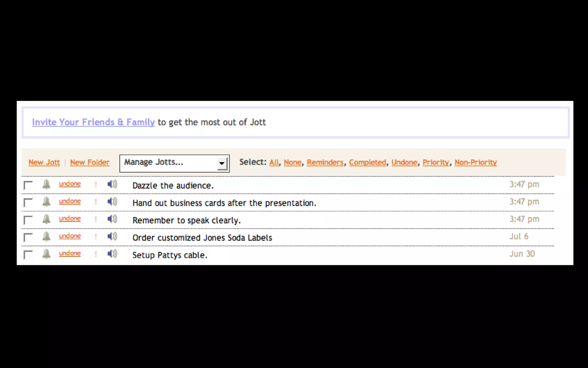This screenshot has width=588, height=368.
Task: Play audio for "Dazzle the audience" jott
Action: click(x=112, y=184)
